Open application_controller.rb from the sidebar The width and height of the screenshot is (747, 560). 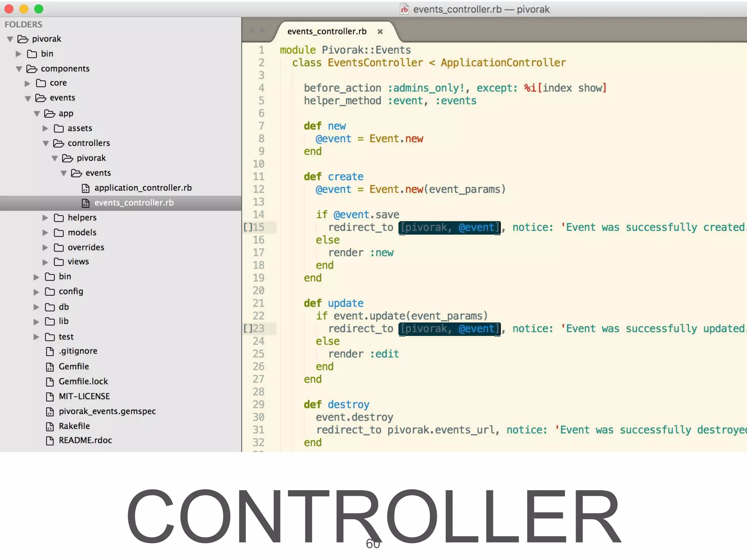(143, 188)
